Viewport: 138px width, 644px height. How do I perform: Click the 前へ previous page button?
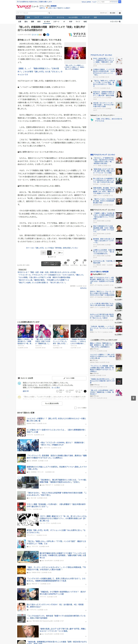(43, 253)
